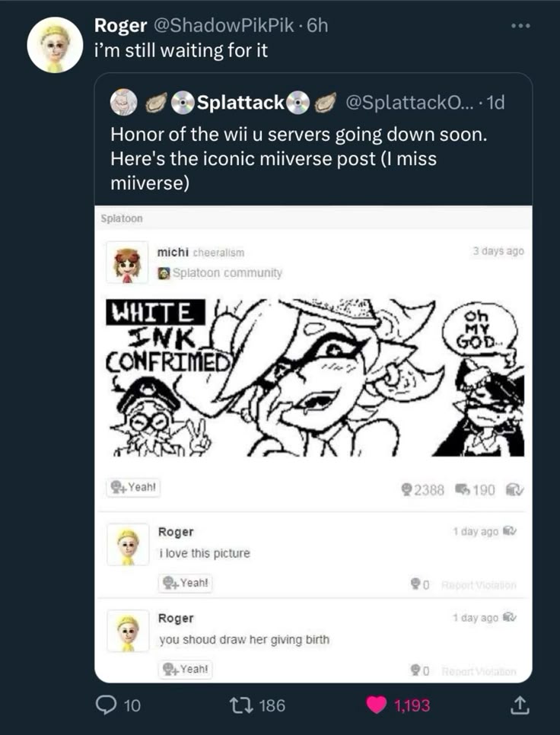Open Roger's profile avatar on the tweet
560x735 pixels.
click(55, 45)
